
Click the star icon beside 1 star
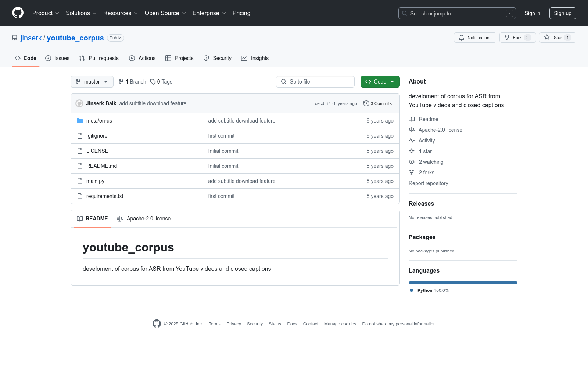412,151
